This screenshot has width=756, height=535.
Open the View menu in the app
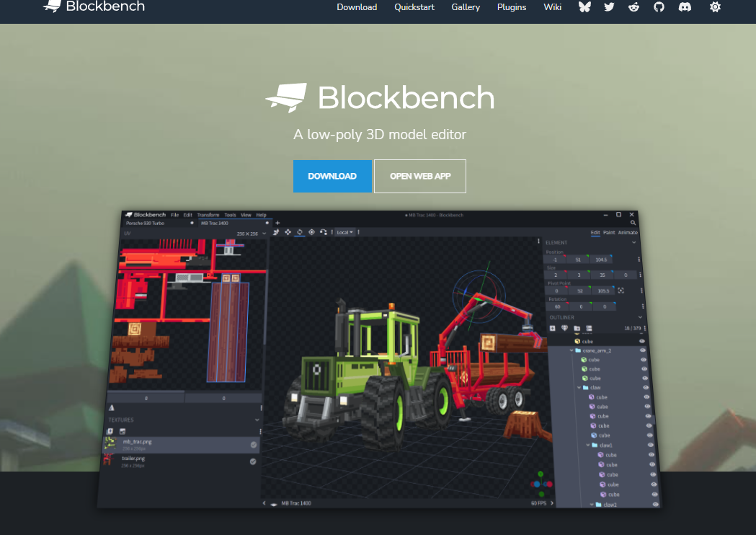tap(246, 215)
